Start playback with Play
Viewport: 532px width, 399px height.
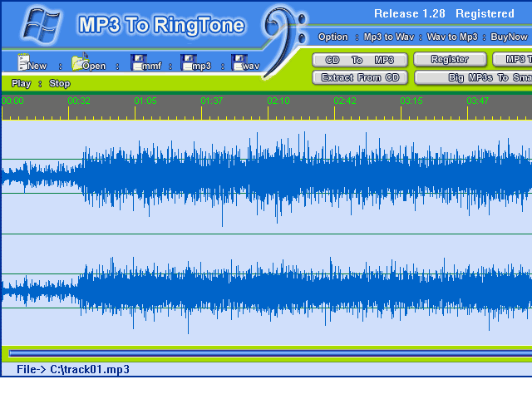(21, 83)
